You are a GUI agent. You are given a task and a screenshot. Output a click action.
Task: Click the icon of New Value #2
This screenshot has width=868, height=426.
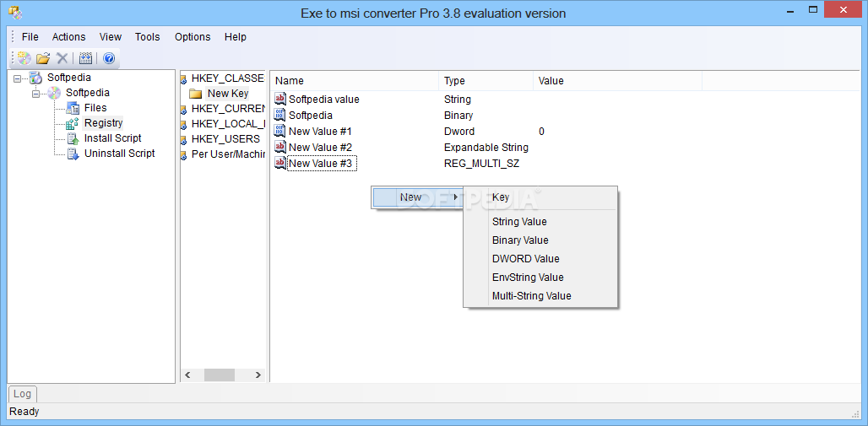tap(280, 147)
